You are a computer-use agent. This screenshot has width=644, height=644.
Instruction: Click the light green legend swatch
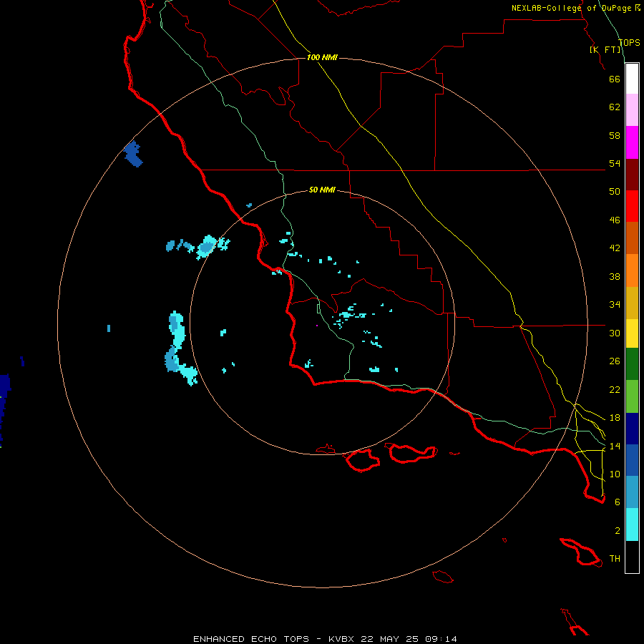[x=632, y=396]
